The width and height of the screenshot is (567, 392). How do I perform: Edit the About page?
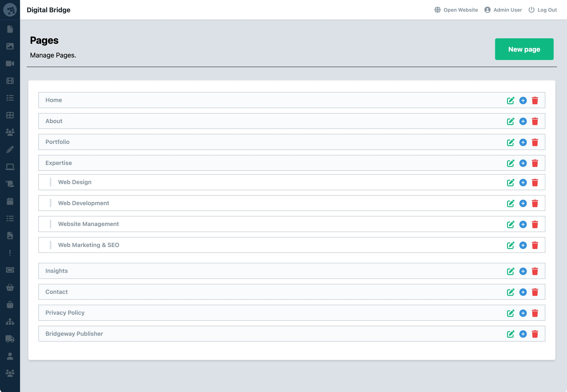(511, 121)
